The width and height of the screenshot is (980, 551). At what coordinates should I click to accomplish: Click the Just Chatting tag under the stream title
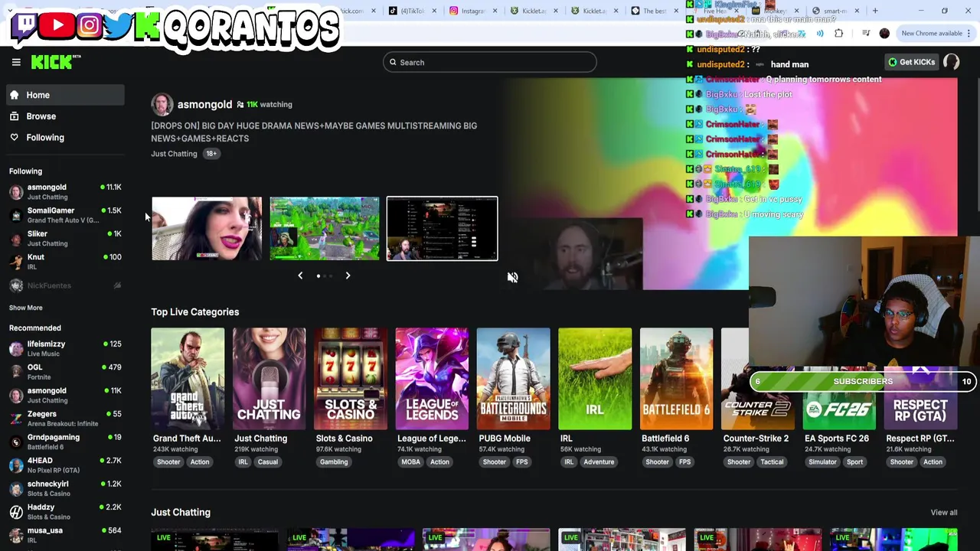click(174, 154)
